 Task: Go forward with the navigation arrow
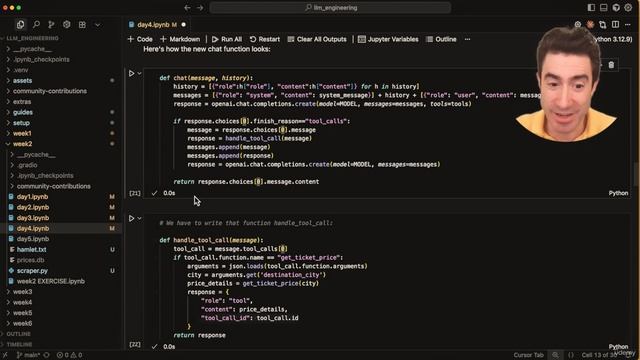coord(200,8)
